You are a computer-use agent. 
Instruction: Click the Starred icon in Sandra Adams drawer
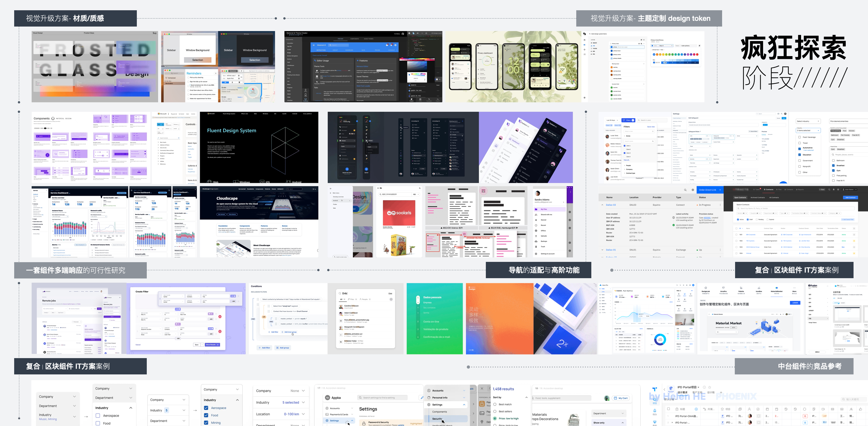(536, 220)
